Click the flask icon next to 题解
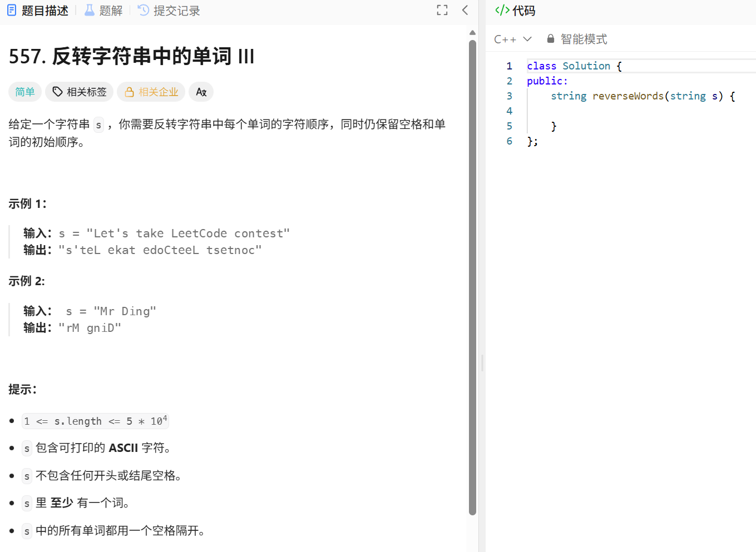This screenshot has height=552, width=756. coord(90,9)
